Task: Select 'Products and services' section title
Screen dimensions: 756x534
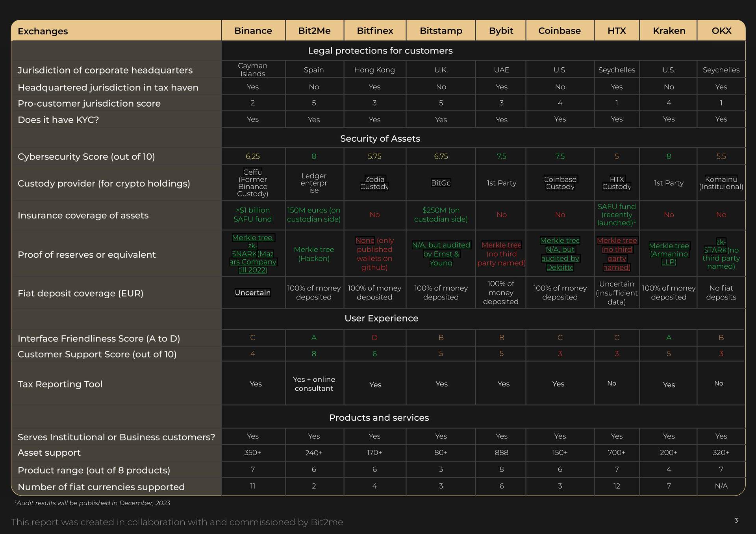Action: pyautogui.click(x=379, y=418)
